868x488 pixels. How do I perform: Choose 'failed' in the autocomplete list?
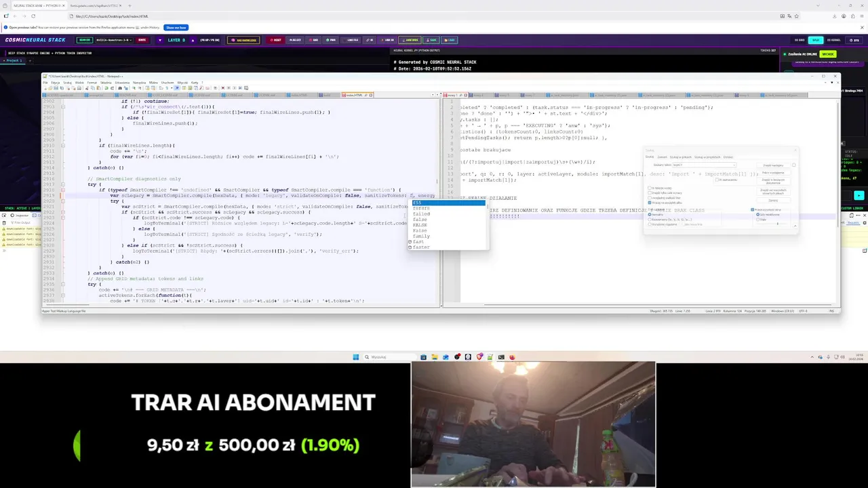click(x=449, y=213)
